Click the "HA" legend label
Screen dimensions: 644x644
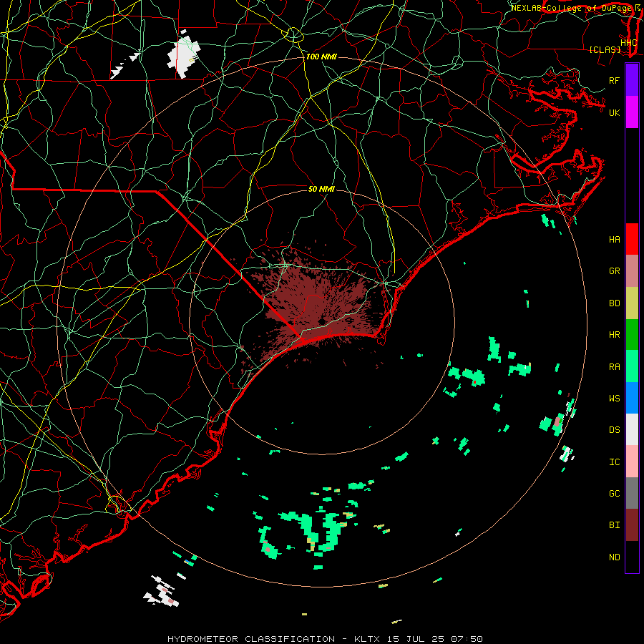614,239
